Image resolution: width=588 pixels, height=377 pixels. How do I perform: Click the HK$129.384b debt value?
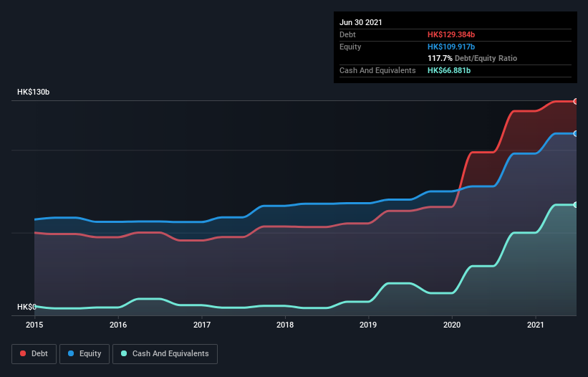tap(451, 34)
